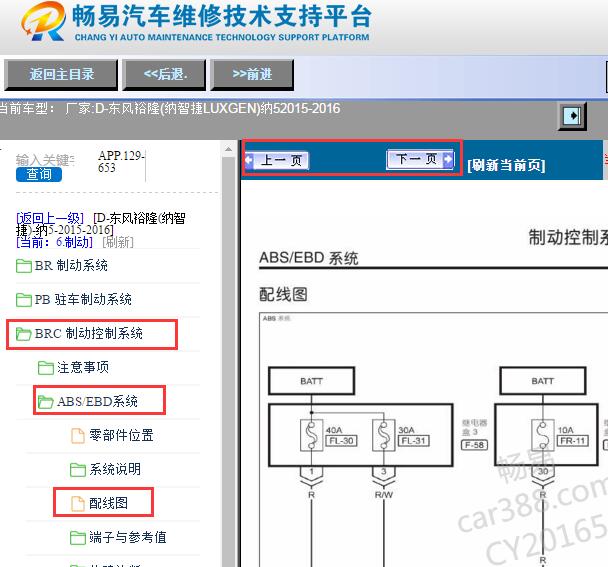
Task: Click 返回主目录 button
Action: click(x=61, y=74)
